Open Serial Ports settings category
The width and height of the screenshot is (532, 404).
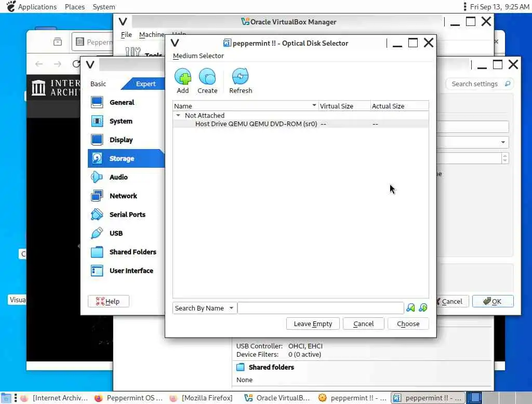126,214
